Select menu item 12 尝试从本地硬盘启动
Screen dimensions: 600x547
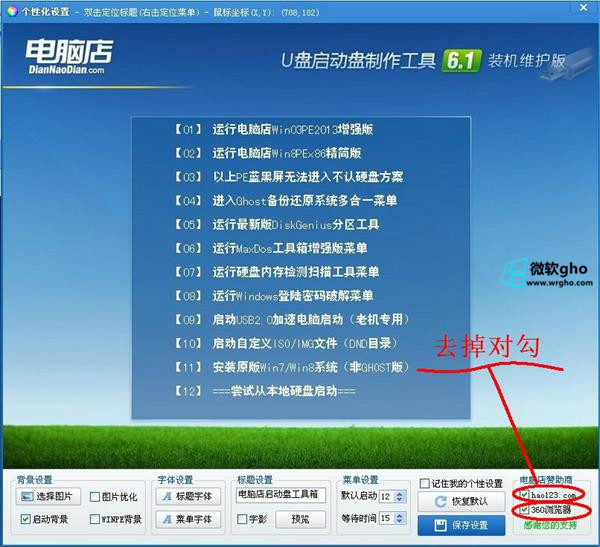[264, 391]
